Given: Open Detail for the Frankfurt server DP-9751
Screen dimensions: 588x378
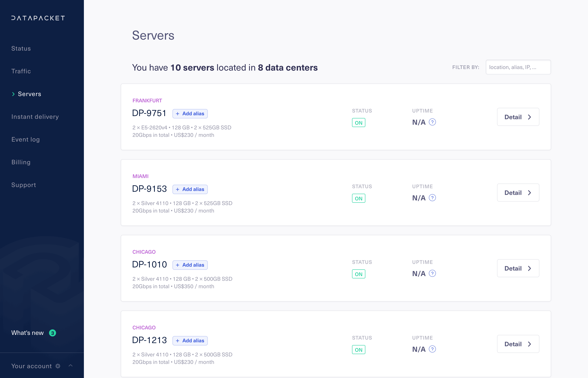Looking at the screenshot, I should point(518,117).
